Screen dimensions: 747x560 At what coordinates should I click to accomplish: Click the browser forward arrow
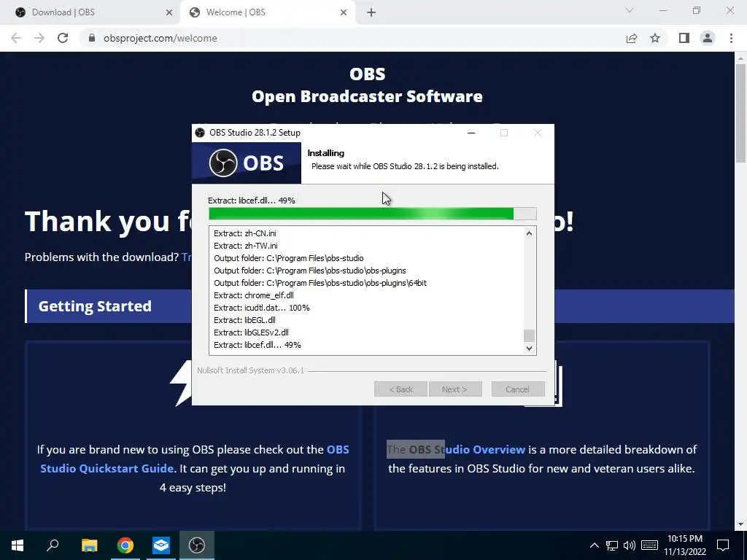[39, 38]
